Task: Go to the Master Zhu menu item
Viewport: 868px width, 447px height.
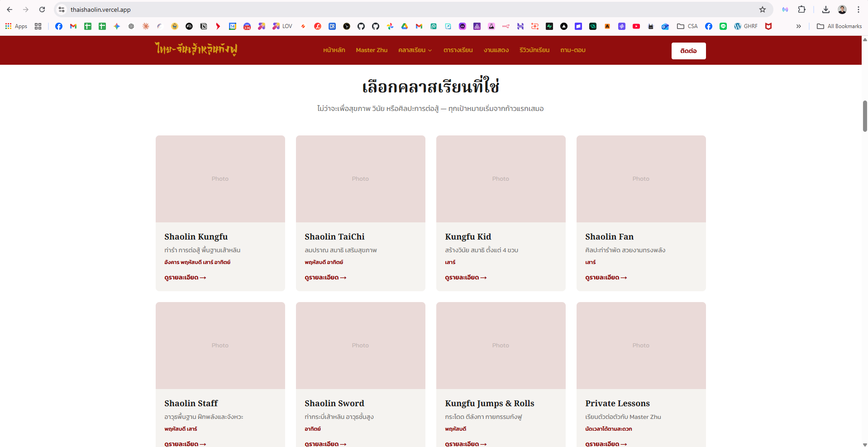Action: point(372,50)
